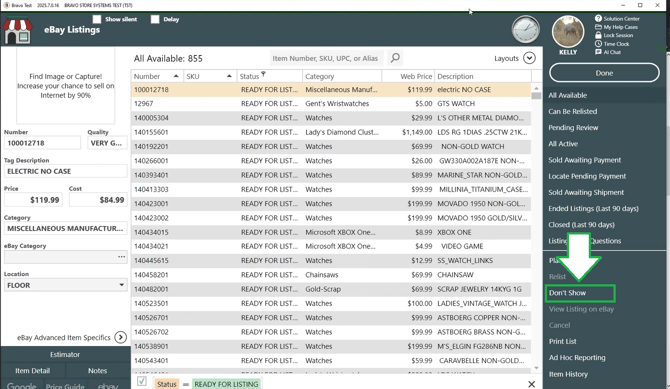Select Locate Pending Payment view

coord(587,176)
